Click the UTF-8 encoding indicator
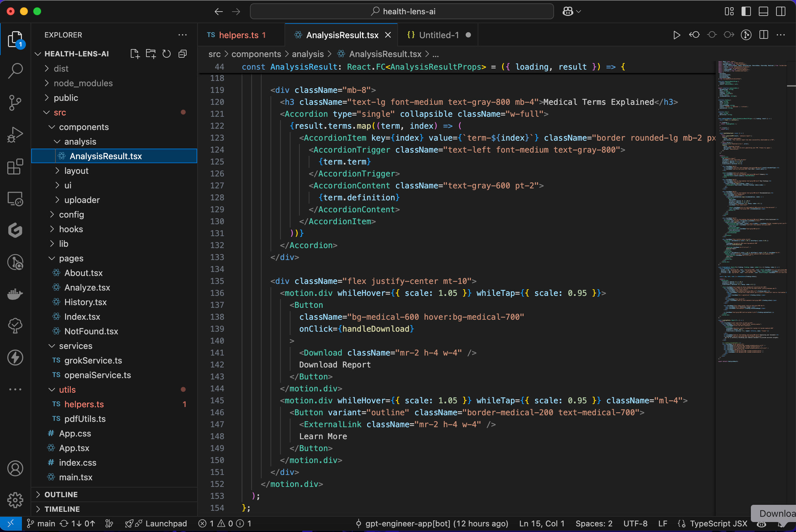 pos(635,523)
